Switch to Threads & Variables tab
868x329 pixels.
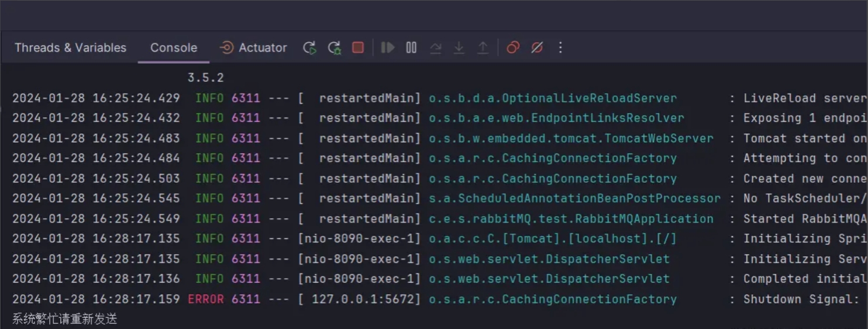point(70,47)
